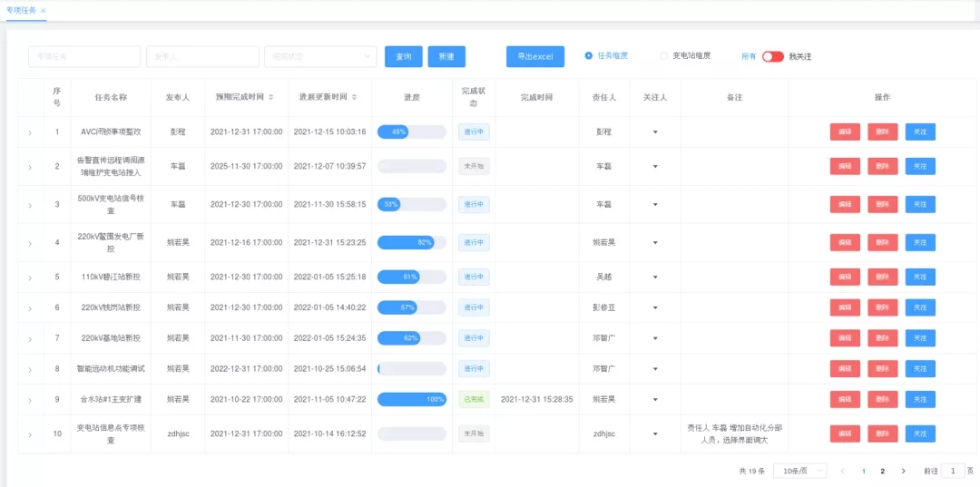The image size is (980, 487).
Task: Expand row 1 AVC闭锁事项整改 details
Action: pyautogui.click(x=30, y=133)
